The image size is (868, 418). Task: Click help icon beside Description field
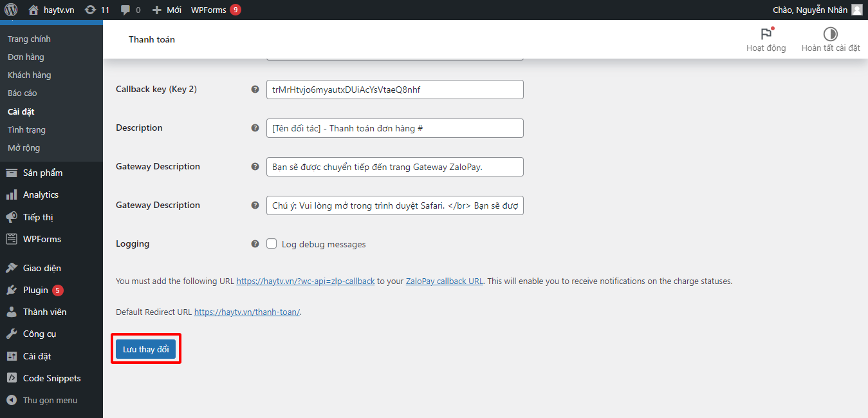pyautogui.click(x=255, y=128)
